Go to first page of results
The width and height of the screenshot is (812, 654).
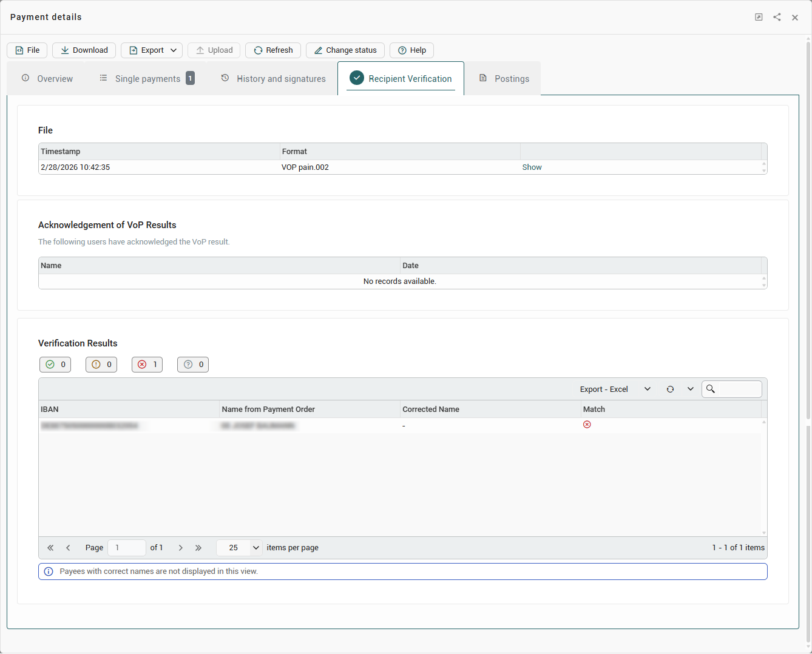pyautogui.click(x=50, y=548)
